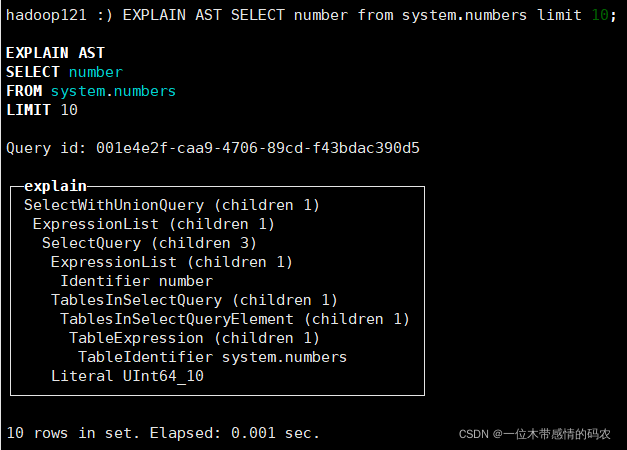Viewport: 627px width, 450px height.
Task: Click the bold EXPLAIN AST echo line
Action: pyautogui.click(x=55, y=53)
